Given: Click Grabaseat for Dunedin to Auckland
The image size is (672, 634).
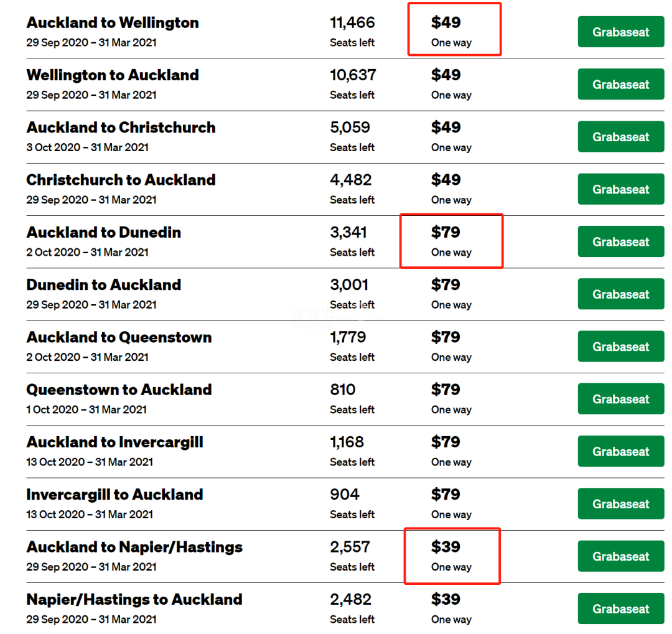Looking at the screenshot, I should (620, 294).
